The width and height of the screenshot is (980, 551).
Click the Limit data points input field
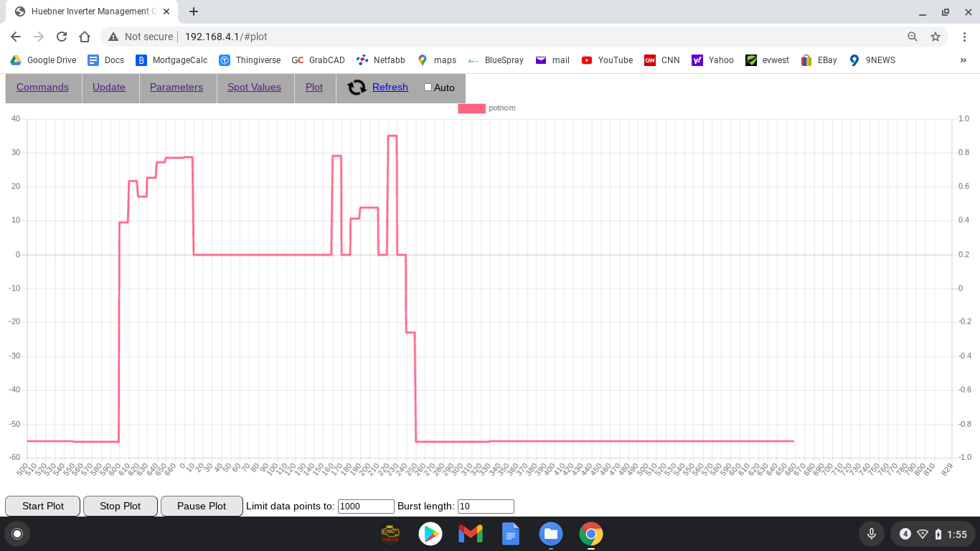click(x=366, y=507)
